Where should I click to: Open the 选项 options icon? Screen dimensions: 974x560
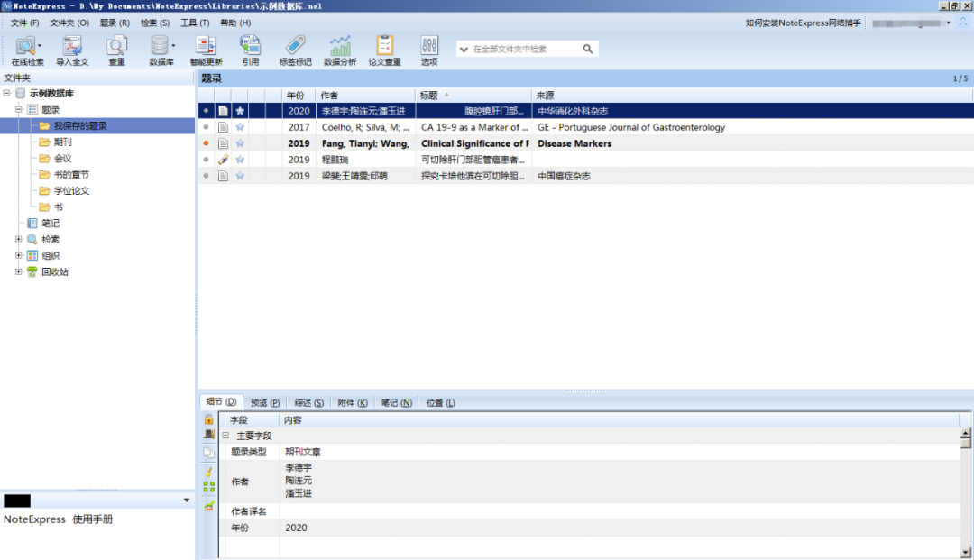[429, 50]
